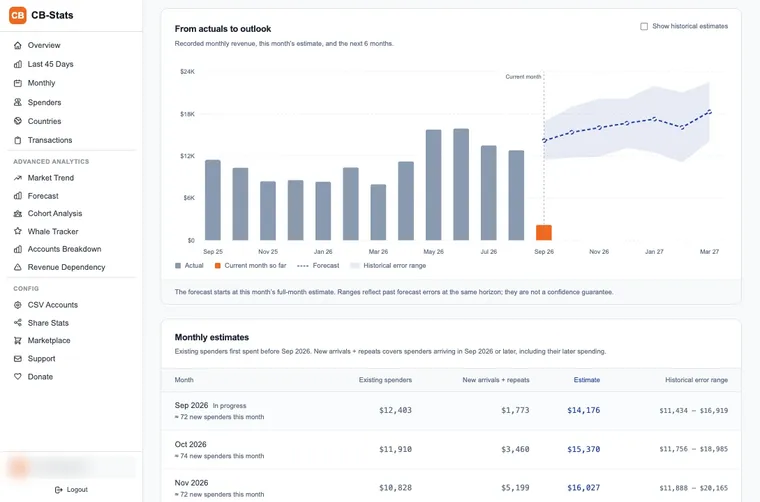760x502 pixels.
Task: Click the orange Sep 26 chart bar
Action: 544,233
